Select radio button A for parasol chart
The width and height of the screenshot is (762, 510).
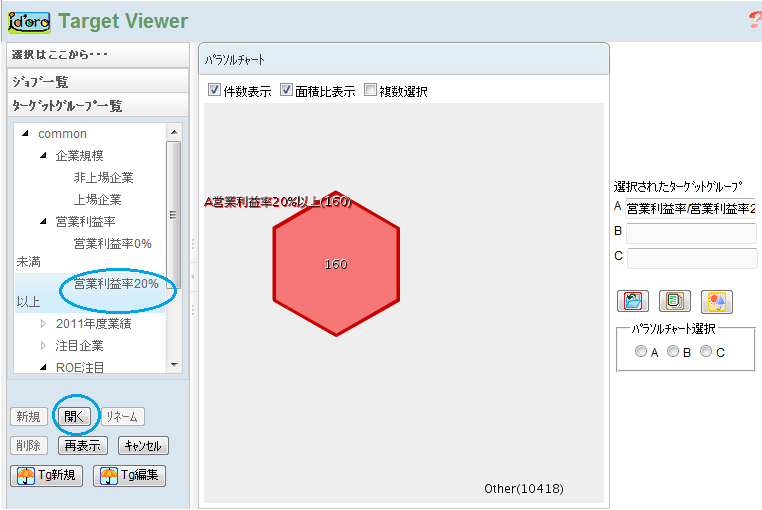tap(641, 352)
